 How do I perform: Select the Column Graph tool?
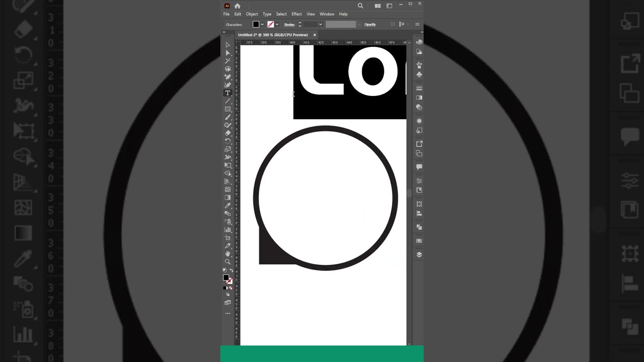coord(228,230)
